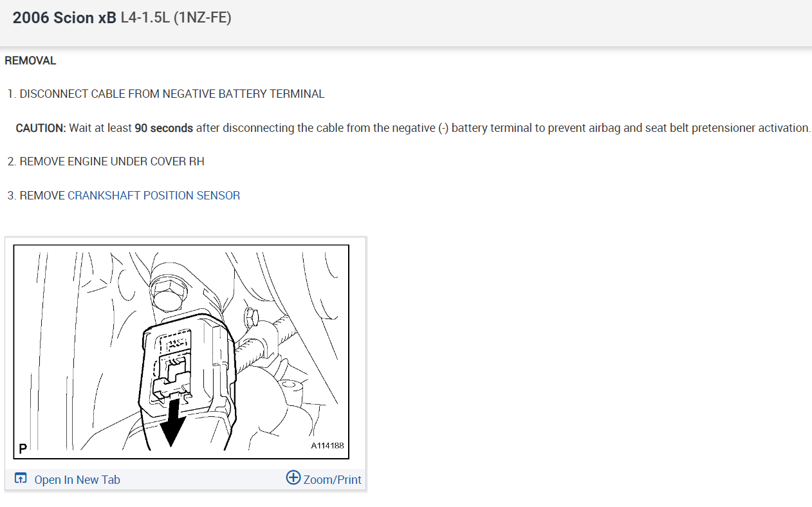This screenshot has width=812, height=507.
Task: Click the P marker in the diagram corner
Action: coord(22,448)
